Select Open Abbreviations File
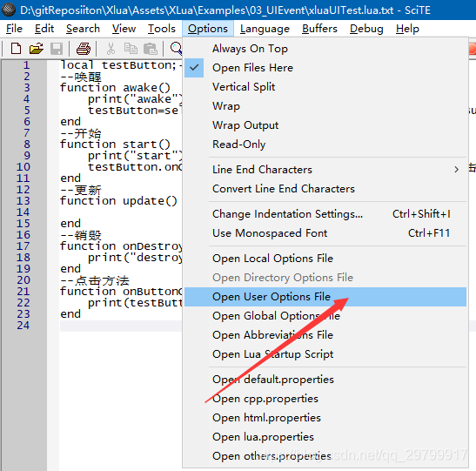The height and width of the screenshot is (471, 476). (325, 335)
